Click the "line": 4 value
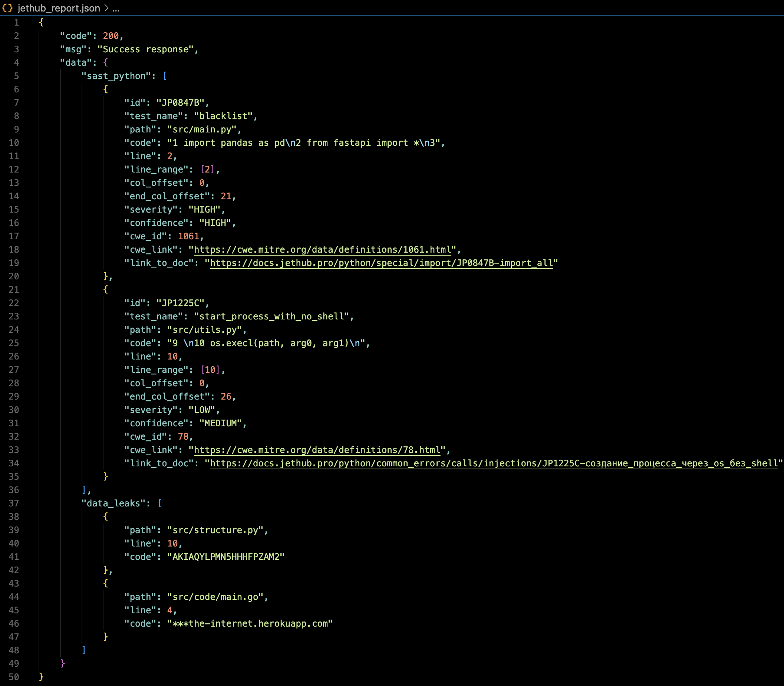 tap(169, 610)
